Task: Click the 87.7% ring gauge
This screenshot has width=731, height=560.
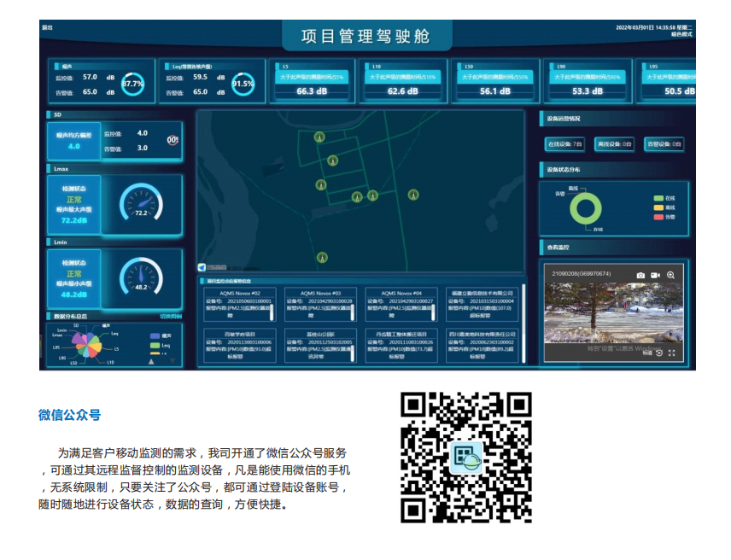Action: point(133,84)
